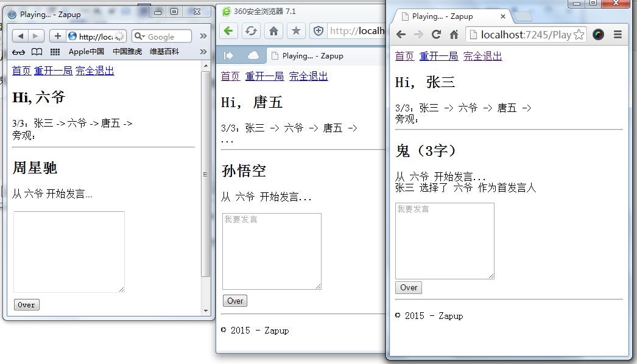Viewport: 637px width, 364px height.
Task: Open the Chrome hamburger menu
Action: [x=618, y=35]
